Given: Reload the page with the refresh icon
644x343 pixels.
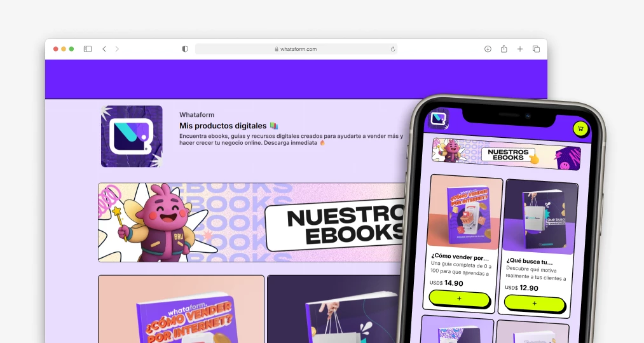Looking at the screenshot, I should click(393, 49).
